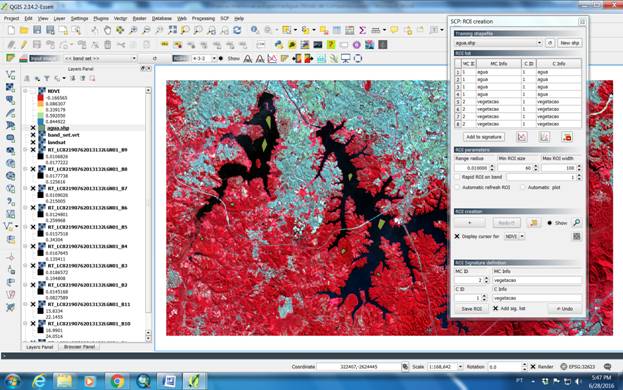Image resolution: width=623 pixels, height=390 pixels.
Task: Delete highlighted ROIs with red icon
Action: tap(567, 137)
